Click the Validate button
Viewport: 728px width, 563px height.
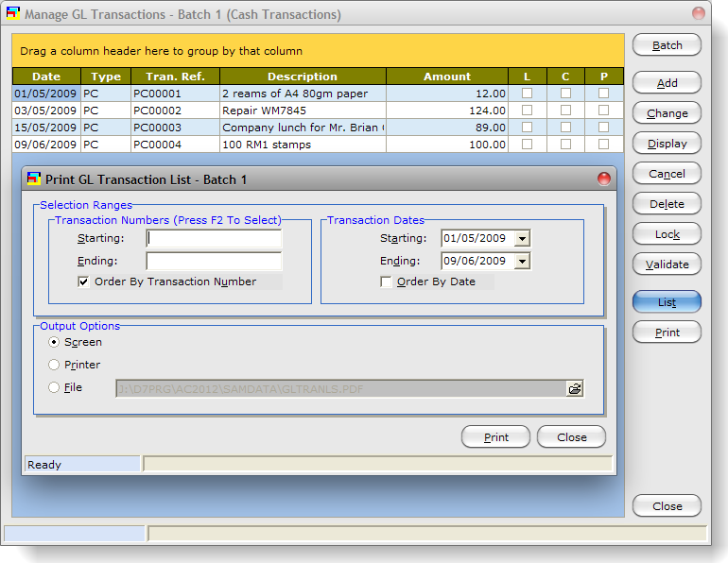click(x=667, y=264)
